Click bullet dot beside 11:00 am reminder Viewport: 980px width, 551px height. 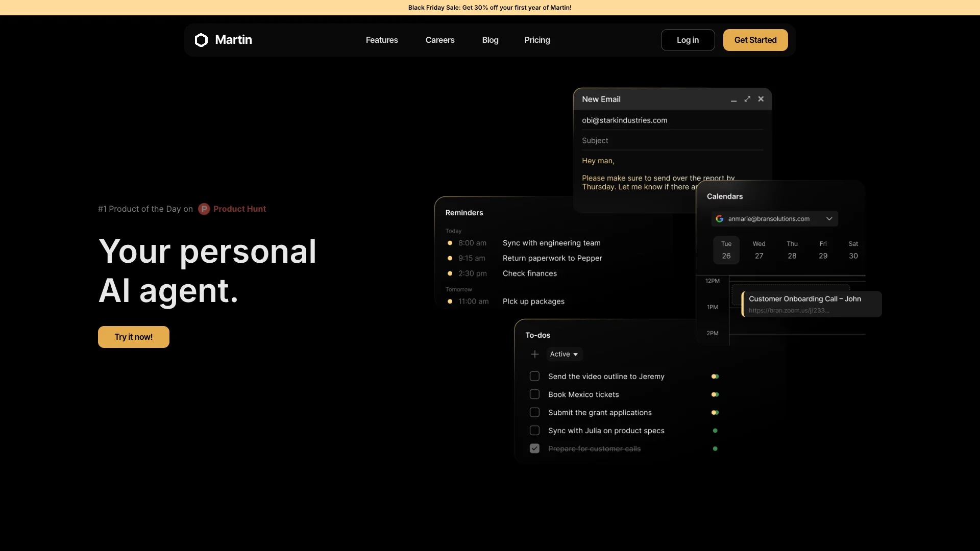point(450,302)
